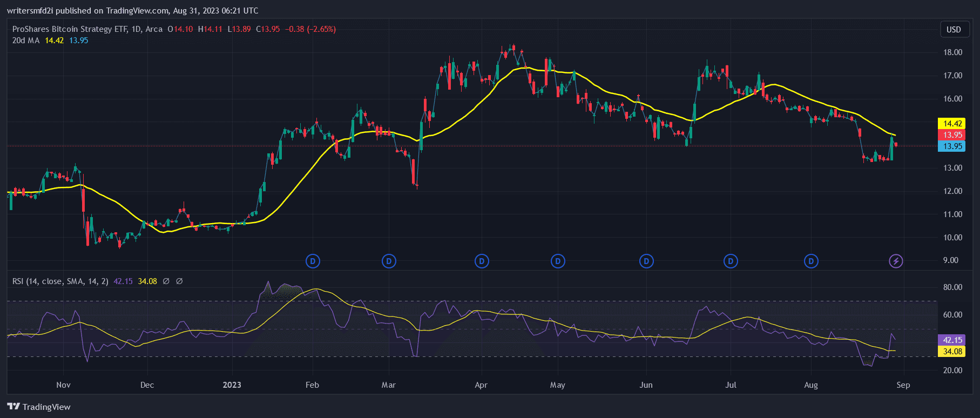Select the RSI indicator legend title

click(60, 281)
